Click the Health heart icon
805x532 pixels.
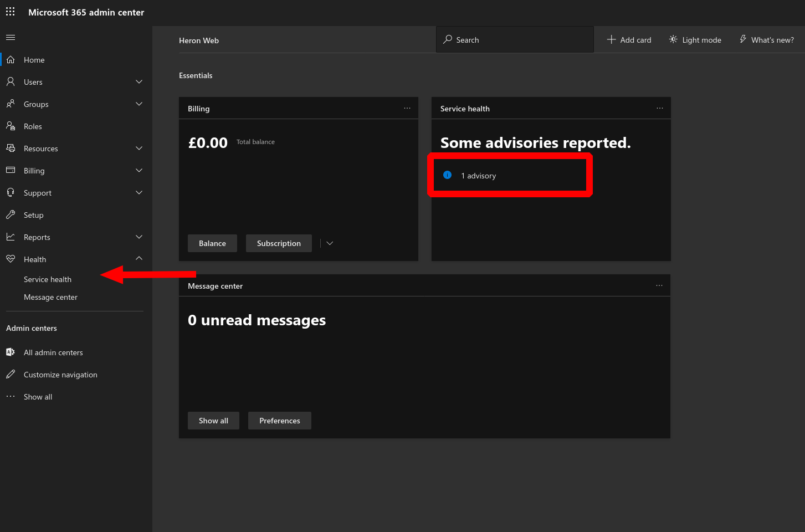[11, 259]
